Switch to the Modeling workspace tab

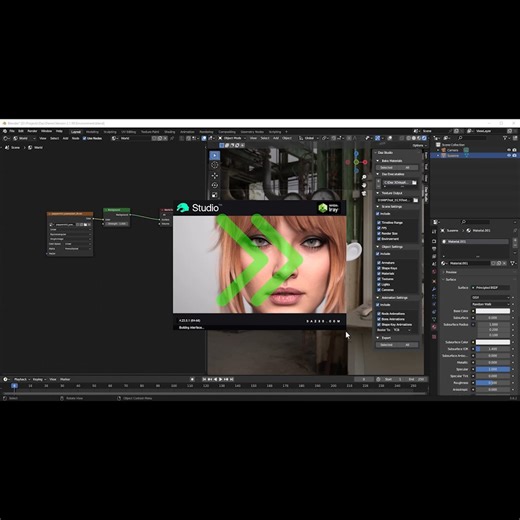click(92, 132)
